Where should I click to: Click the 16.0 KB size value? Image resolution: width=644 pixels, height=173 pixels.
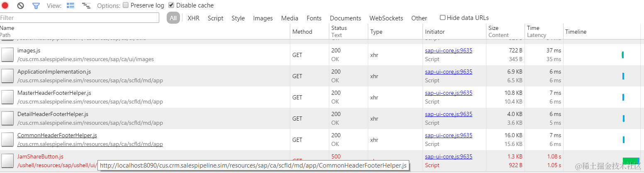pos(513,135)
